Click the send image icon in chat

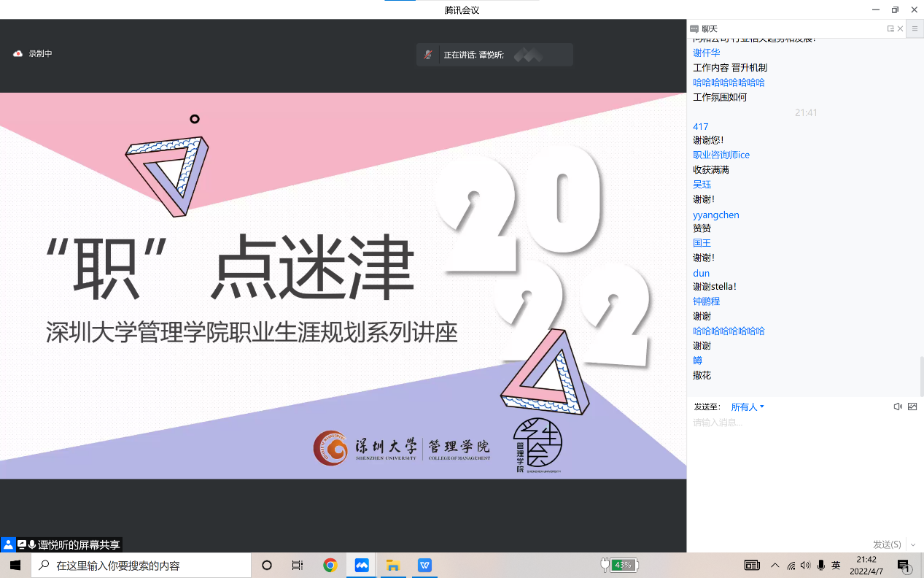(912, 406)
